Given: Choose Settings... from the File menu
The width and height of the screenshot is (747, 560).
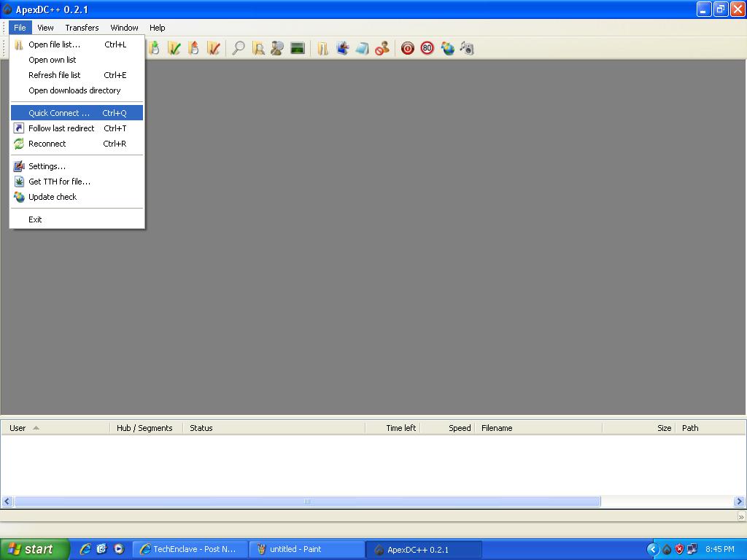Looking at the screenshot, I should pyautogui.click(x=47, y=166).
